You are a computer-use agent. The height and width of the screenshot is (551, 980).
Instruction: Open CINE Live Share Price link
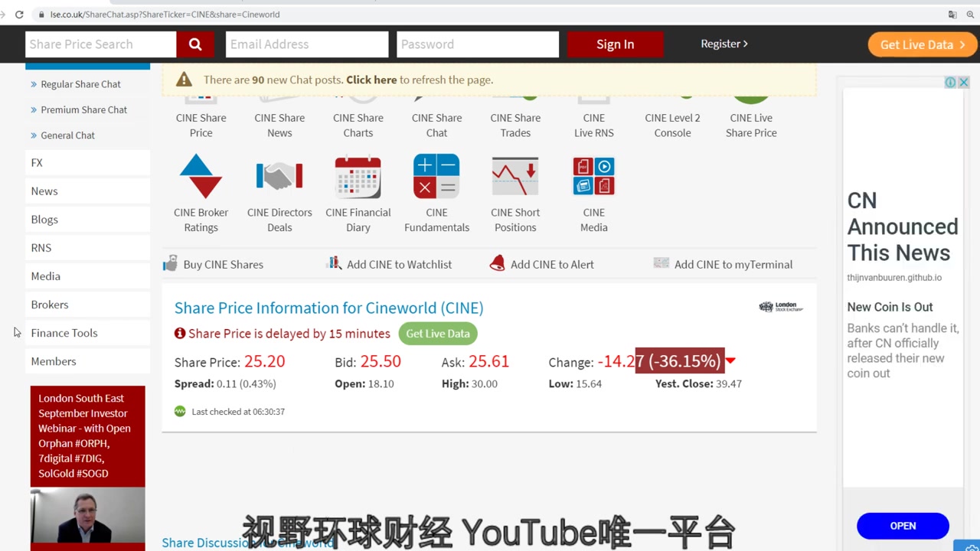751,125
